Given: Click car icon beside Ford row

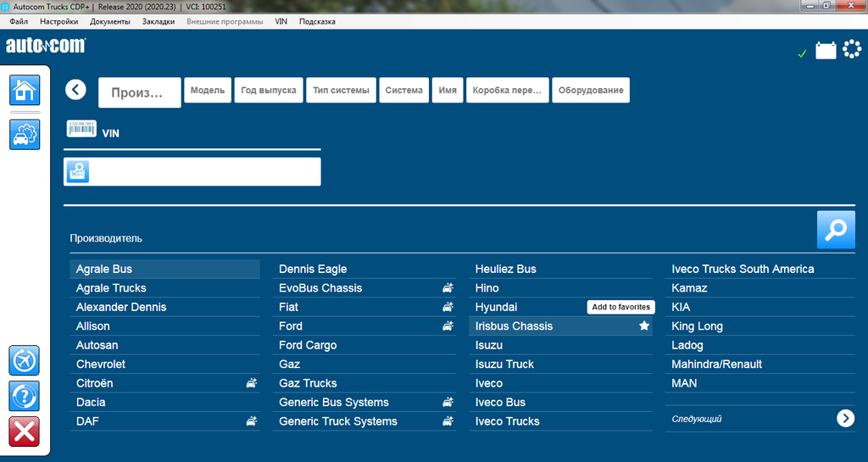Looking at the screenshot, I should coord(448,326).
